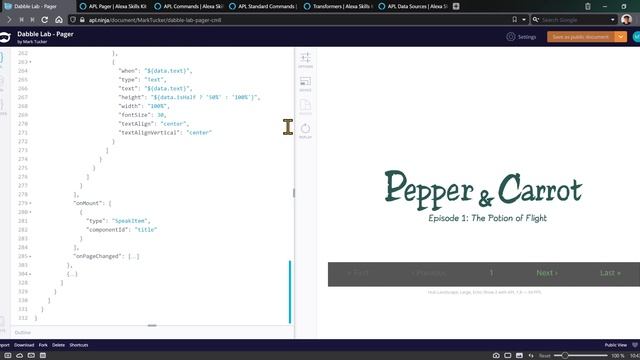Click the Download link in the footer
The width and height of the screenshot is (640, 360).
pos(24,345)
